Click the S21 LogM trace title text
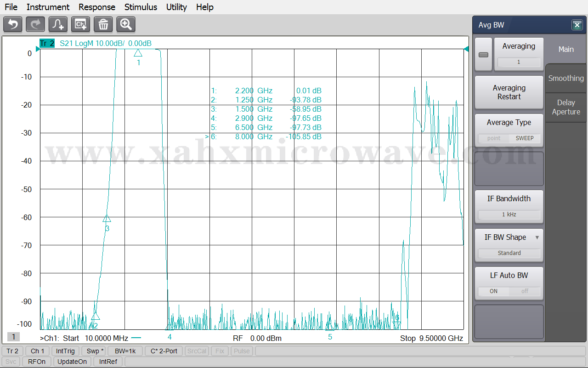 (x=106, y=43)
